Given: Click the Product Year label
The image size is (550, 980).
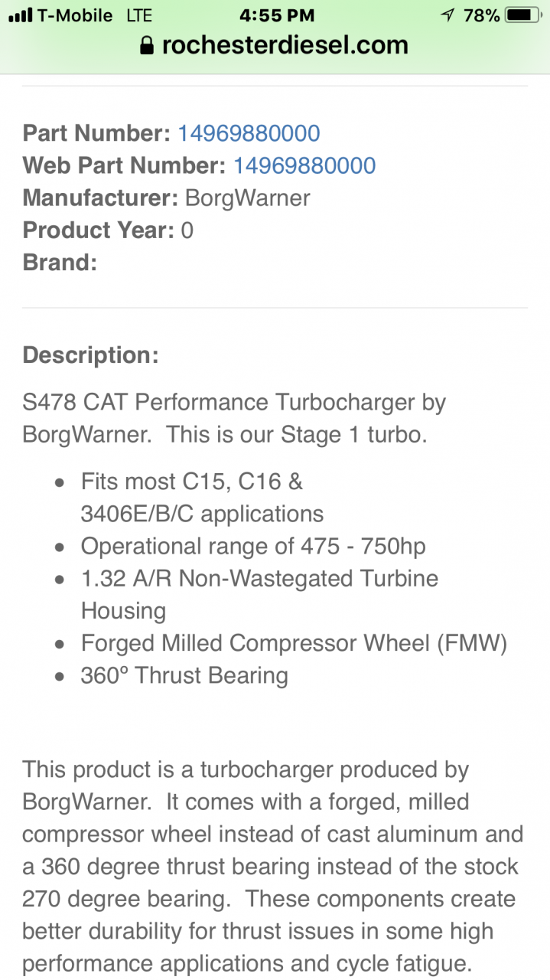Looking at the screenshot, I should click(98, 230).
